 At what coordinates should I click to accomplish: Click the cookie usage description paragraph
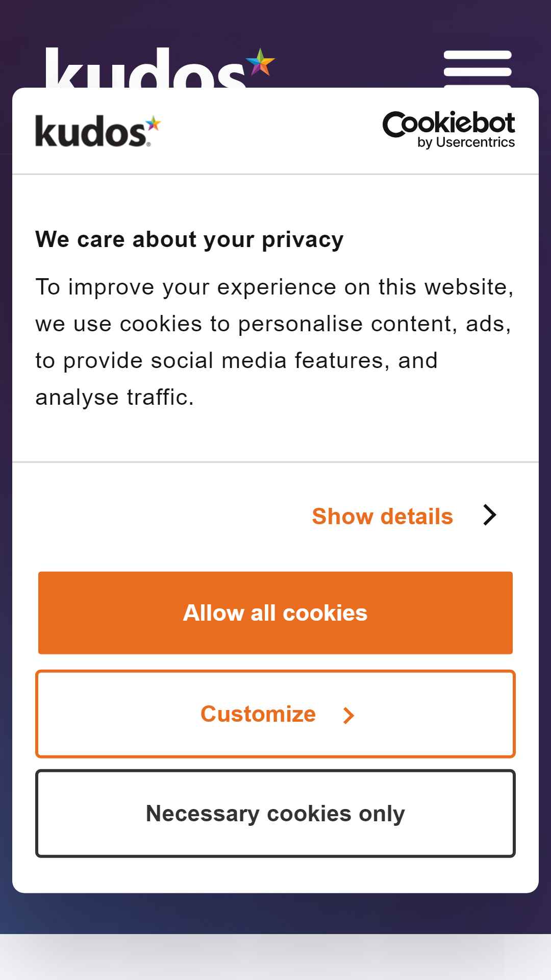274,342
